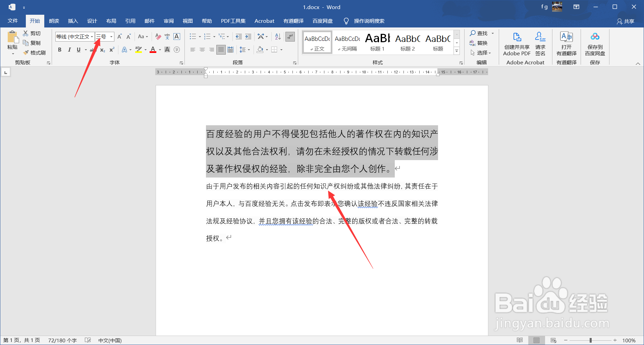Toggle character shading (gray A)
This screenshot has width=644, height=345.
pos(167,50)
